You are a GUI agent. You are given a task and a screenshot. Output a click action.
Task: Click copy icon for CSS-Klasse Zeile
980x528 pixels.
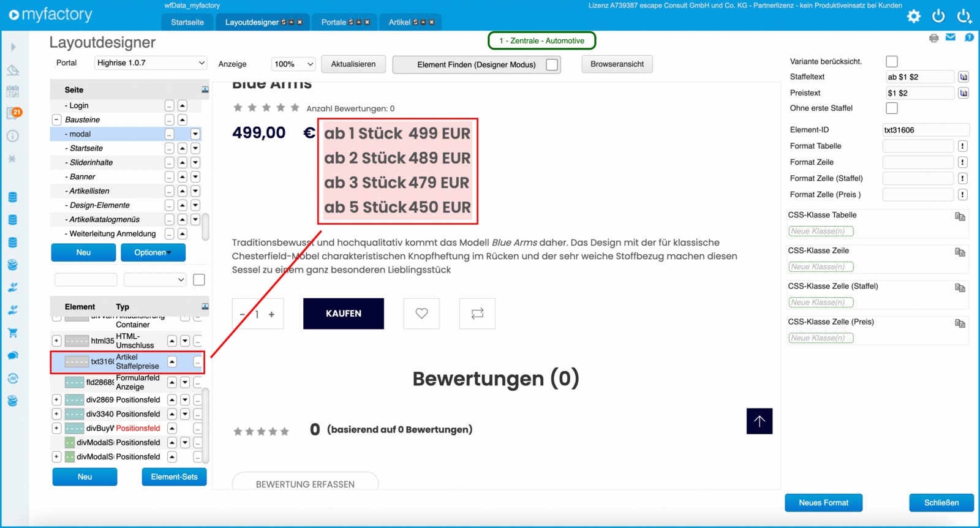pos(960,252)
